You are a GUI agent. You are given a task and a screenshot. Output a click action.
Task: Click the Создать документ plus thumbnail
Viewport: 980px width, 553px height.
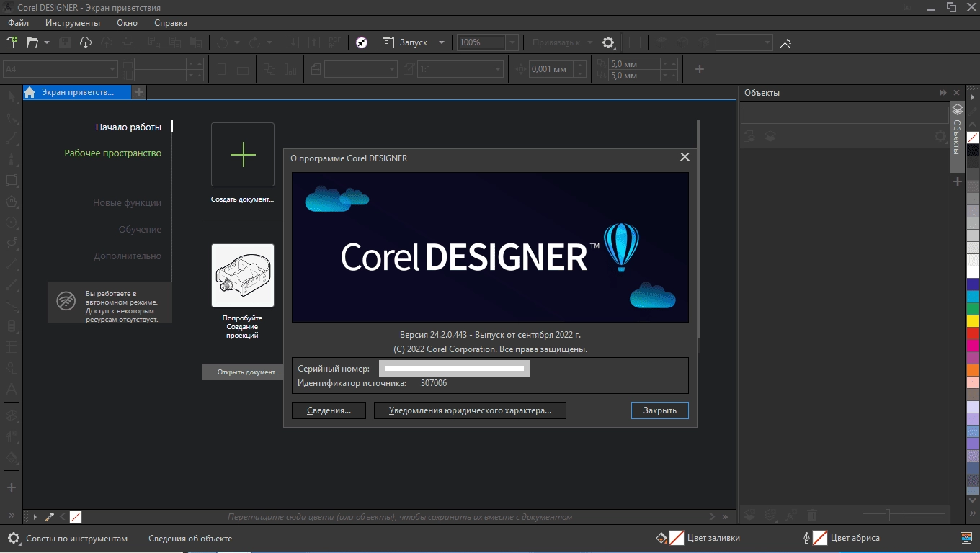[x=243, y=155]
